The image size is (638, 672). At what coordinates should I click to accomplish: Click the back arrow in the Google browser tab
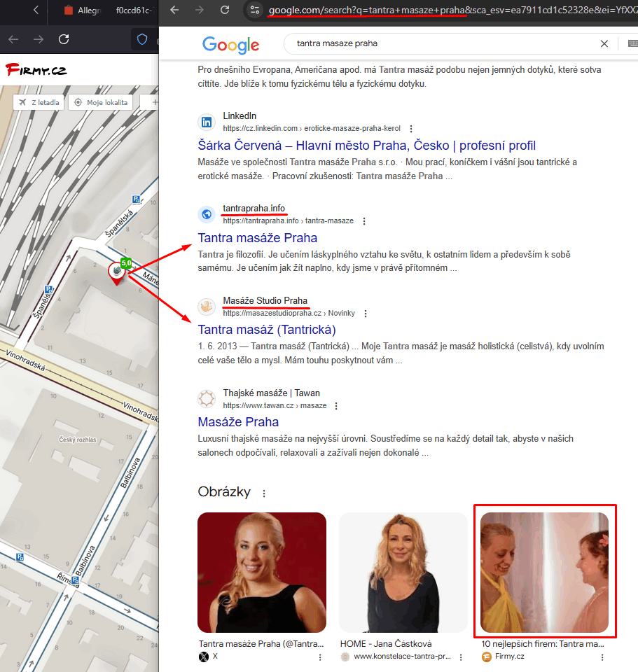[x=174, y=11]
